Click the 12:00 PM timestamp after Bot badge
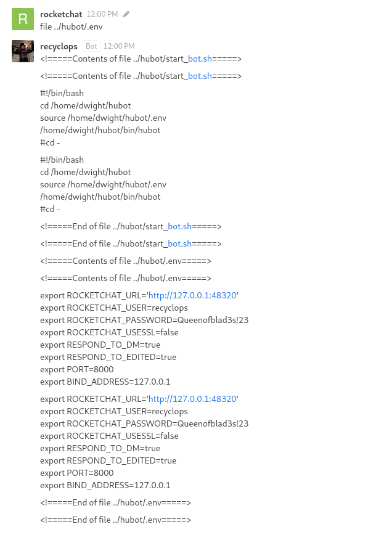392x548 pixels. point(119,46)
